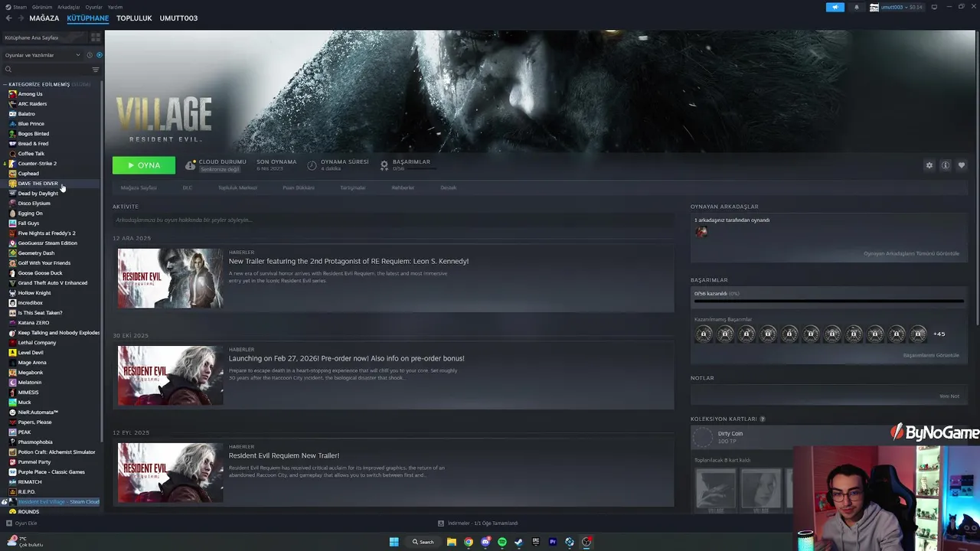Open the İndirmeler downloads status
This screenshot has height=551, width=980.
pyautogui.click(x=478, y=523)
